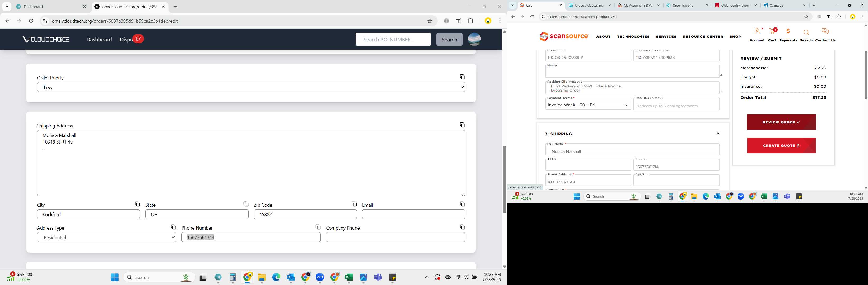Click copy icon next to Phone Number
This screenshot has height=285, width=868.
click(318, 227)
